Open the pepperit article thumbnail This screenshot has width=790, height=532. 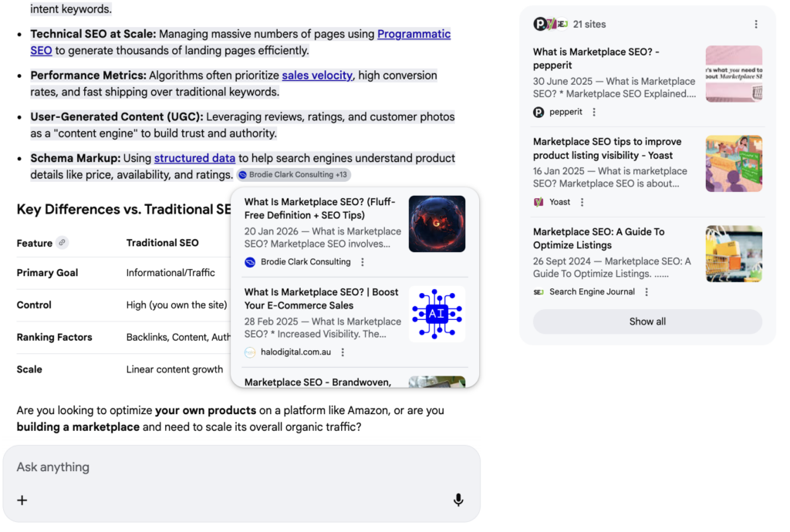click(x=734, y=74)
